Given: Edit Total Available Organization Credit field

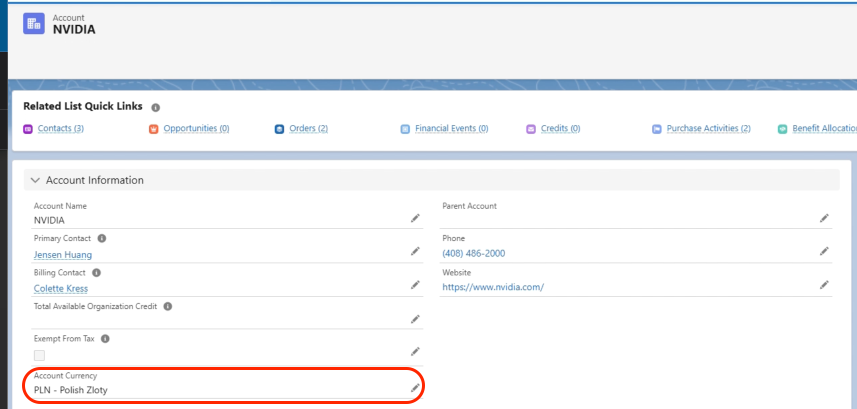Looking at the screenshot, I should point(415,319).
